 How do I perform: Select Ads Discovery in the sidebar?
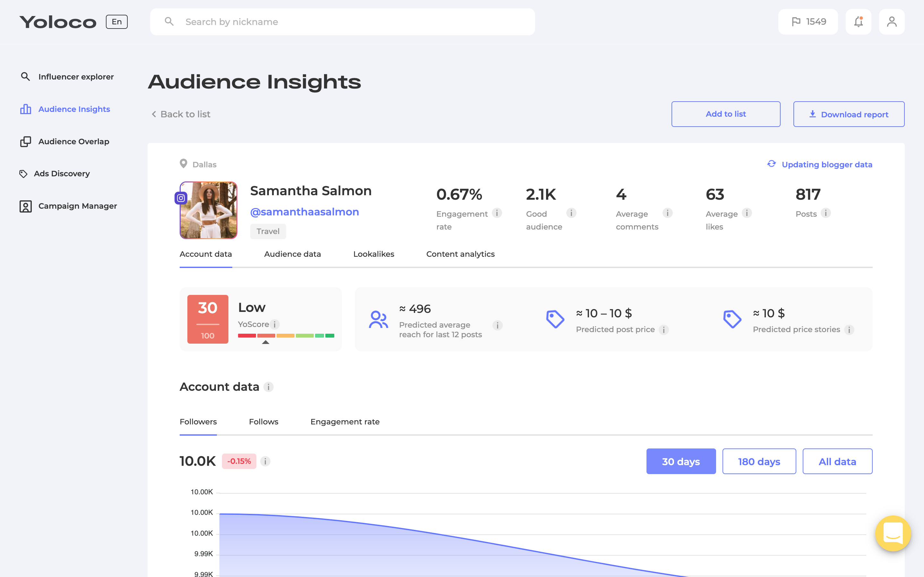pos(61,174)
